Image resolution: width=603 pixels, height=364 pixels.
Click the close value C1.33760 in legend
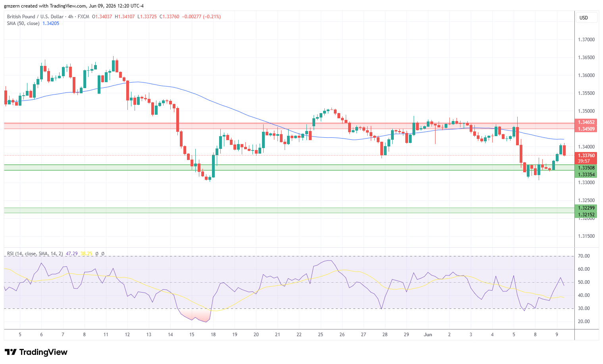point(169,17)
